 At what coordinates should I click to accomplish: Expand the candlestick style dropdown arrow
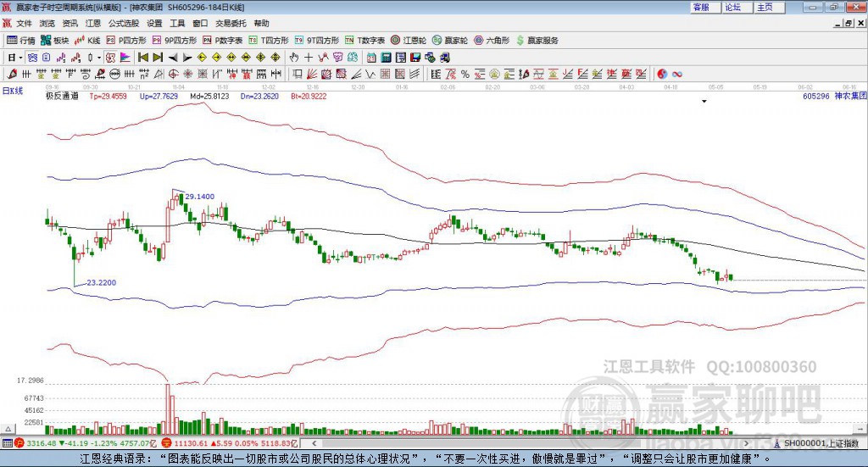point(99,58)
